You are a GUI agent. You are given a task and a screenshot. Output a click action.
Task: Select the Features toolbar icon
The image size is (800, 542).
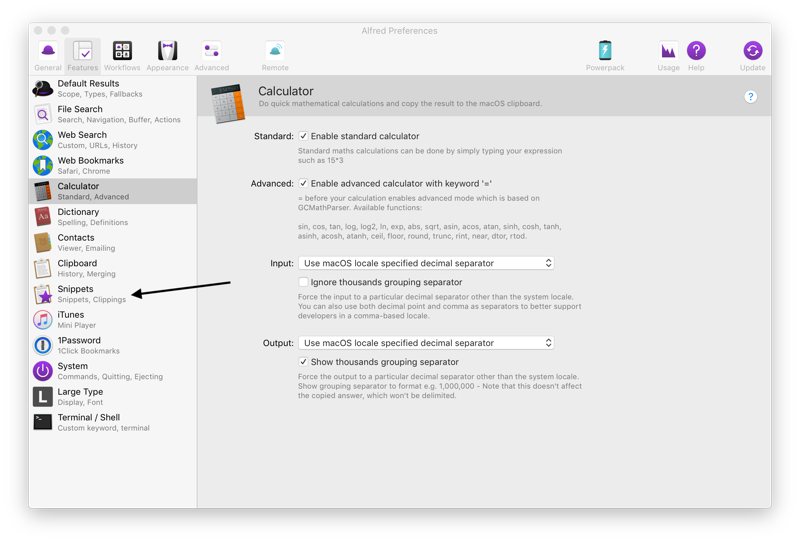click(x=83, y=56)
